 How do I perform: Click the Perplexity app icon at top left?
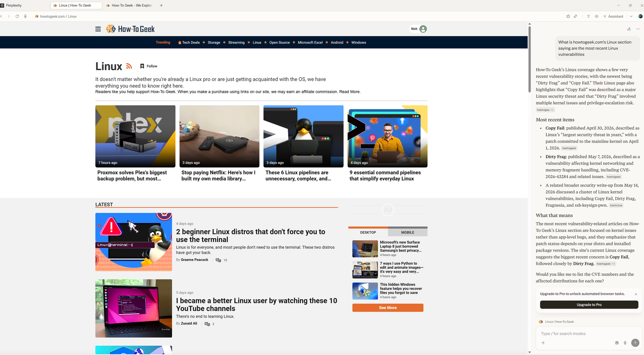(2, 5)
